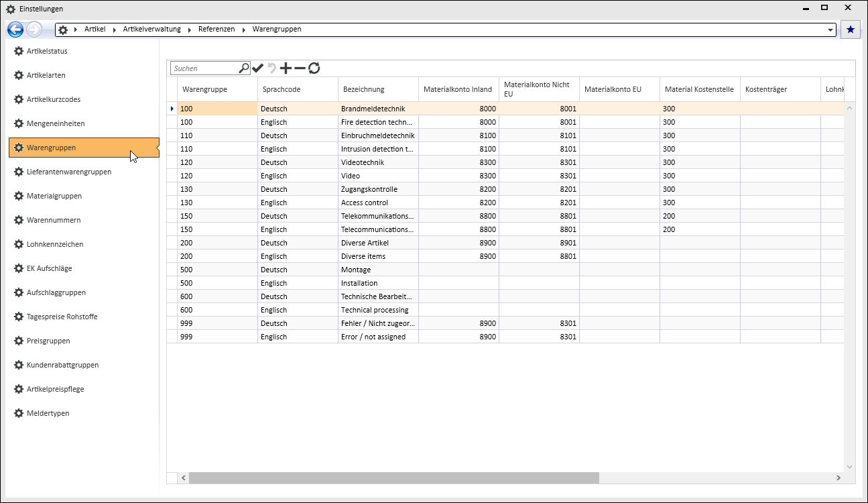Click gear icon next to Mengeneinheiten
The height and width of the screenshot is (503, 868).
[19, 123]
